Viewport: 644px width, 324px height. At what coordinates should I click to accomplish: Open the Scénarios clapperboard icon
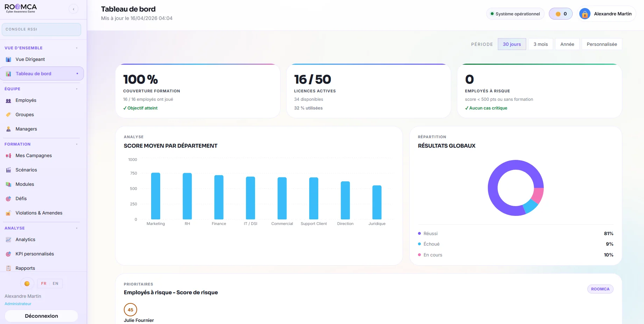[x=8, y=170]
